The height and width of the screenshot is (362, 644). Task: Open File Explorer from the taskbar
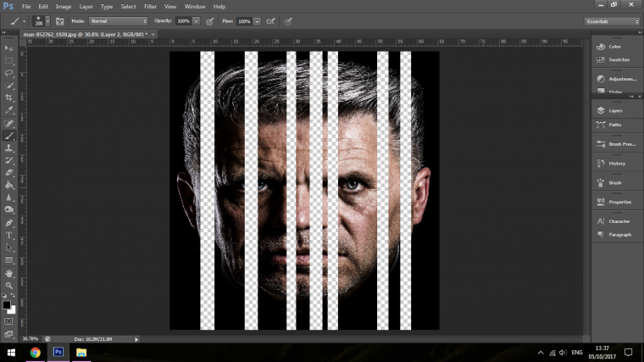[81, 353]
